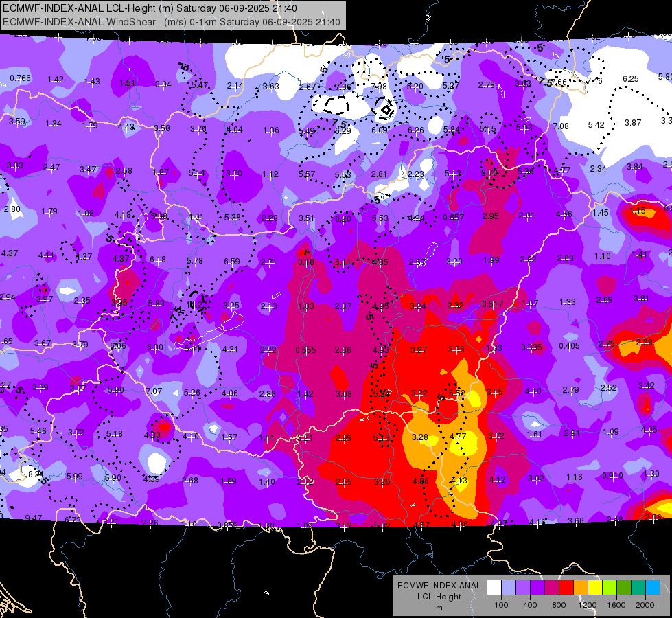Click the wind shear value '6.59'

[x=232, y=261]
